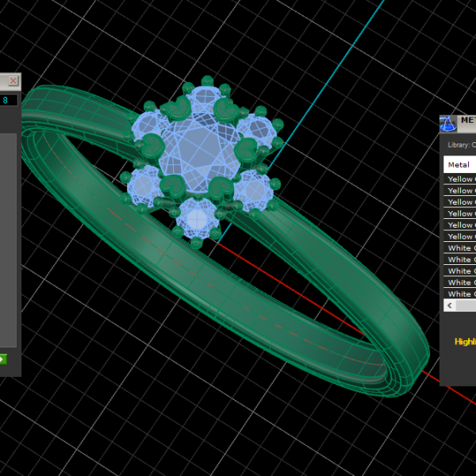Screen dimensions: 476x476
Task: Select the bottom small gemstone in cluster
Action: point(196,215)
